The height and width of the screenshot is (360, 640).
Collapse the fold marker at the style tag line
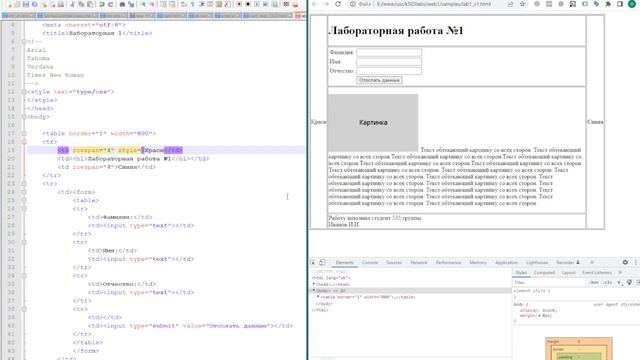(24, 92)
